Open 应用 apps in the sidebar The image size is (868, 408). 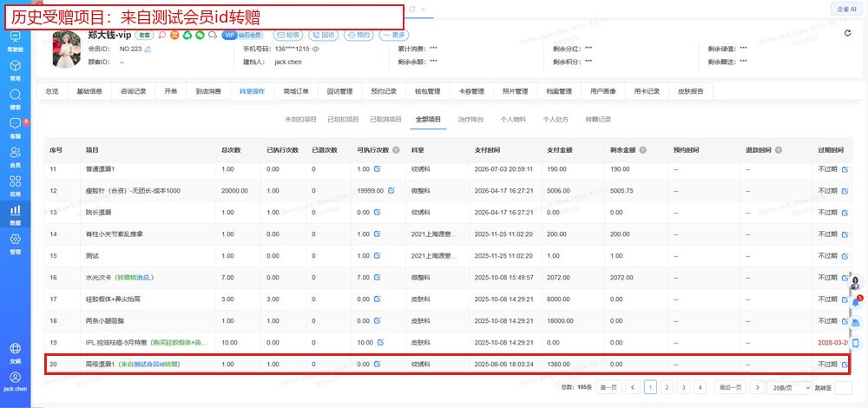(16, 186)
